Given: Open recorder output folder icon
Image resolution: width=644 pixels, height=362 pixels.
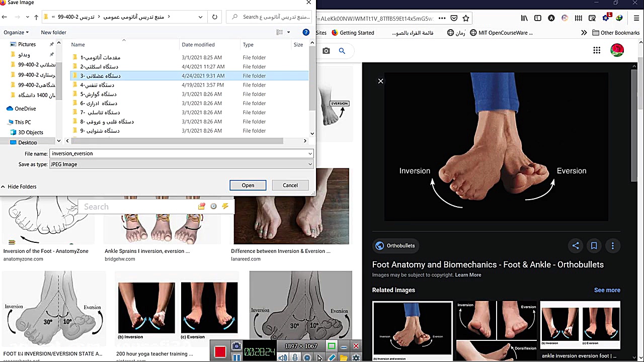Looking at the screenshot, I should tap(344, 357).
